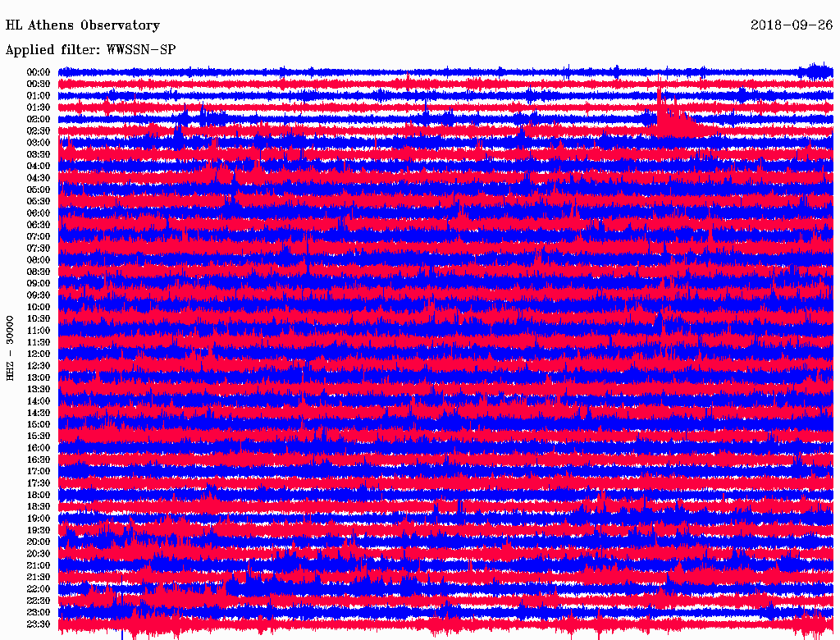The height and width of the screenshot is (640, 840).
Task: Select the 09:00 time label
Action: tap(39, 284)
